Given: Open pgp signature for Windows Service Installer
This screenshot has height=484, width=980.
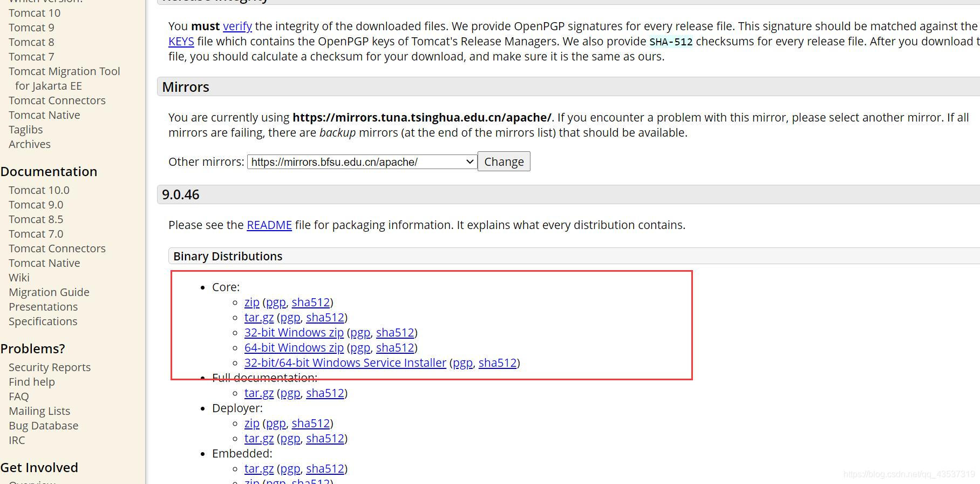Looking at the screenshot, I should pos(463,363).
